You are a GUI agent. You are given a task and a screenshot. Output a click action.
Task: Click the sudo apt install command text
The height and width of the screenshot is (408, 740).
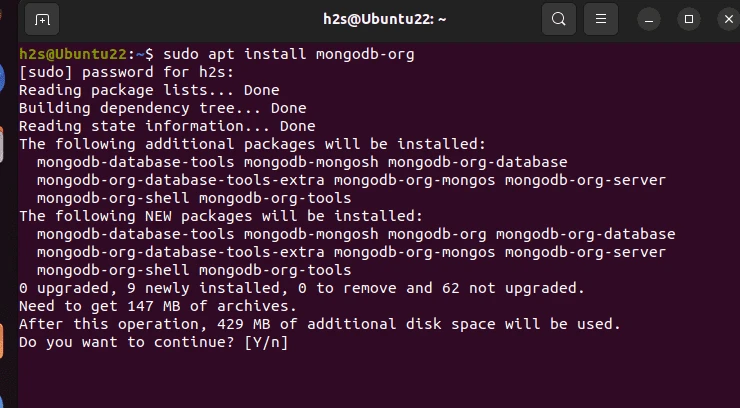[289, 54]
